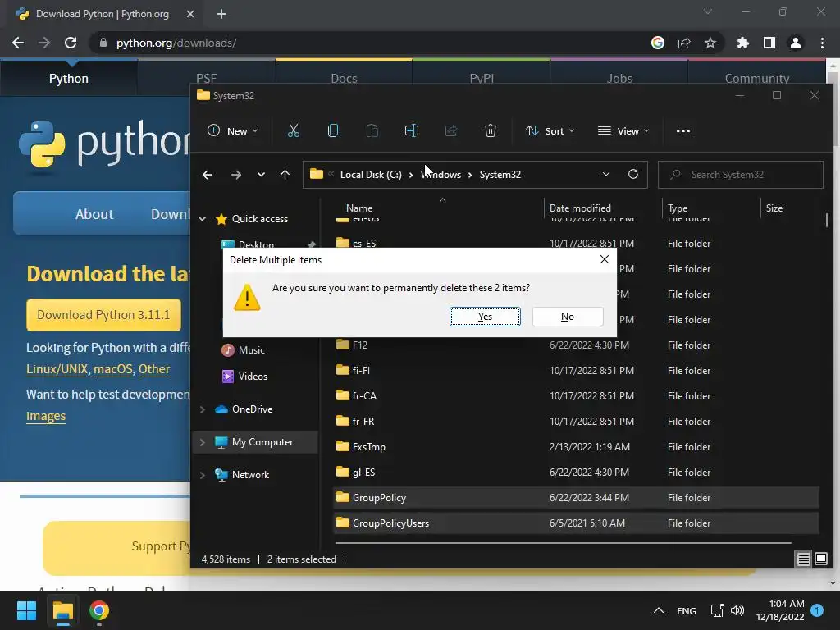Sort by Type column header
Viewport: 840px width, 630px height.
pos(678,208)
